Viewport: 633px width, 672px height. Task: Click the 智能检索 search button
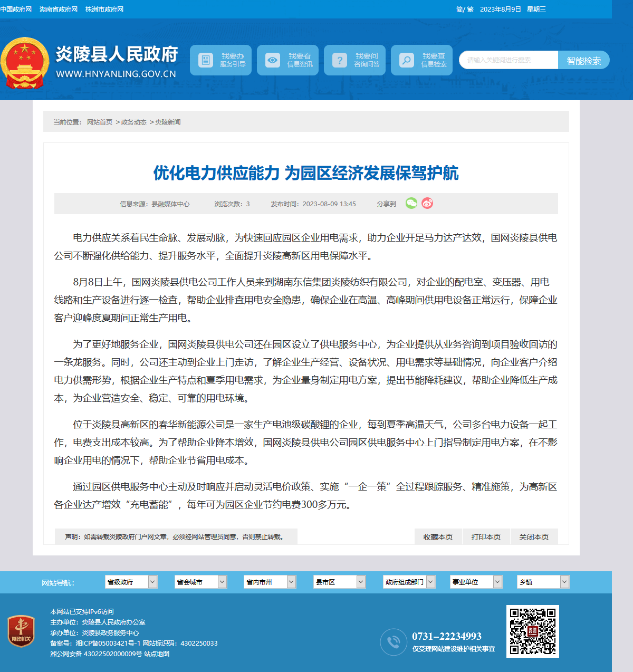point(583,60)
